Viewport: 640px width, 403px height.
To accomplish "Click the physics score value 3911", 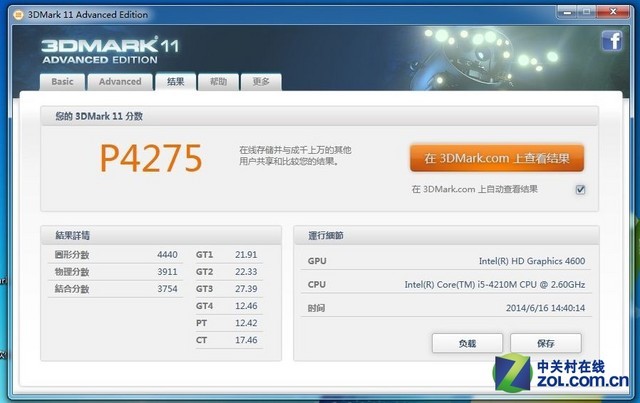I will click(x=167, y=272).
